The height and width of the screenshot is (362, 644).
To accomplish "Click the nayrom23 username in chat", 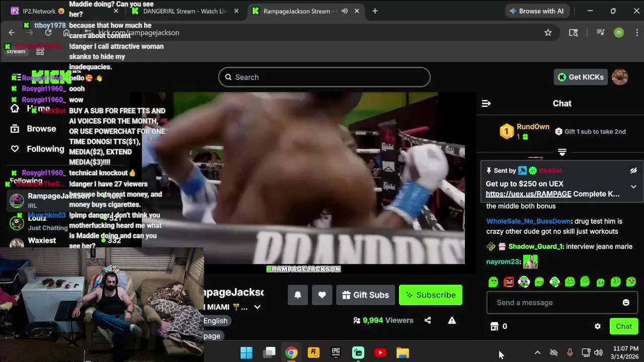I will (x=503, y=262).
